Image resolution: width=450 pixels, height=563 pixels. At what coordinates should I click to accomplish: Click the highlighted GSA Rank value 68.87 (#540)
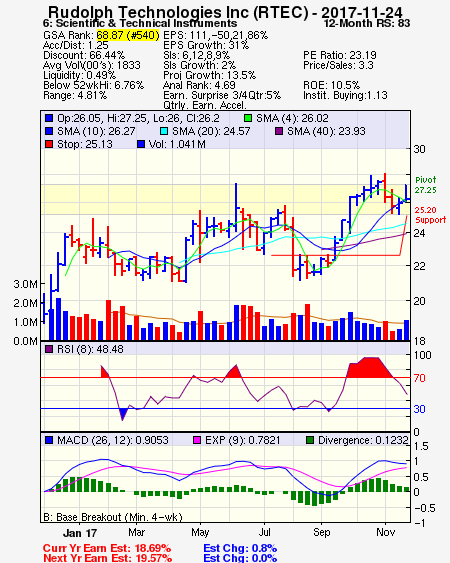128,35
